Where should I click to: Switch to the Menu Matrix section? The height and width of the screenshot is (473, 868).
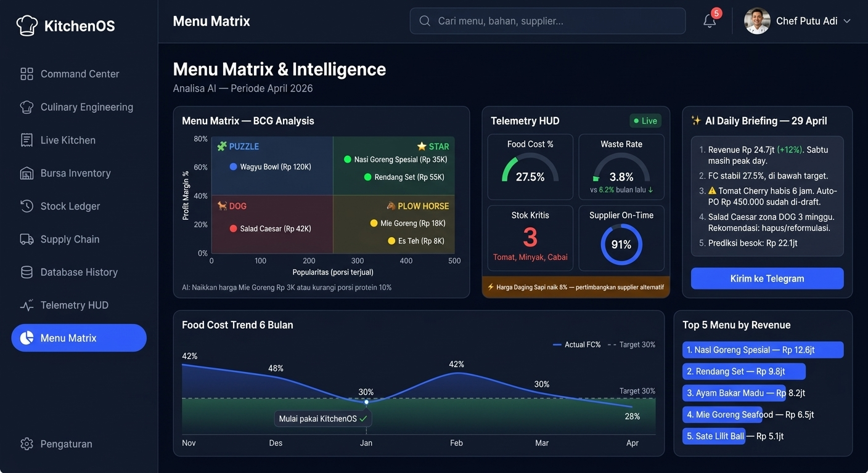pyautogui.click(x=78, y=338)
